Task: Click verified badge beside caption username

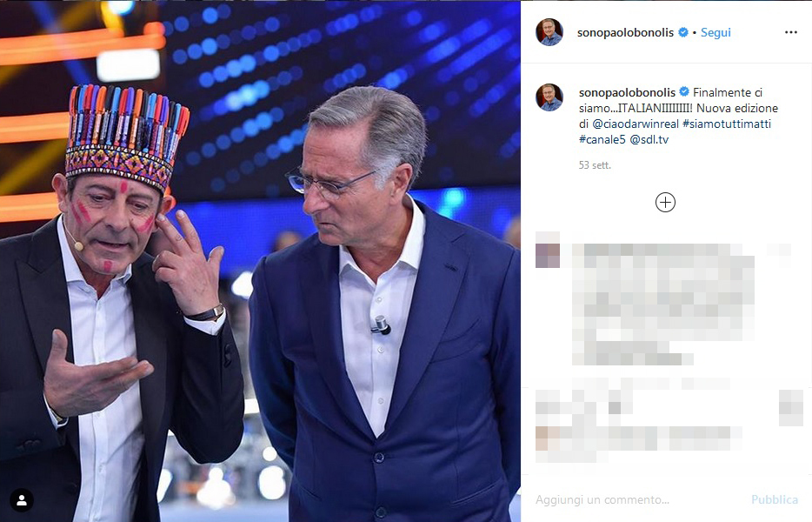Action: pyautogui.click(x=684, y=91)
